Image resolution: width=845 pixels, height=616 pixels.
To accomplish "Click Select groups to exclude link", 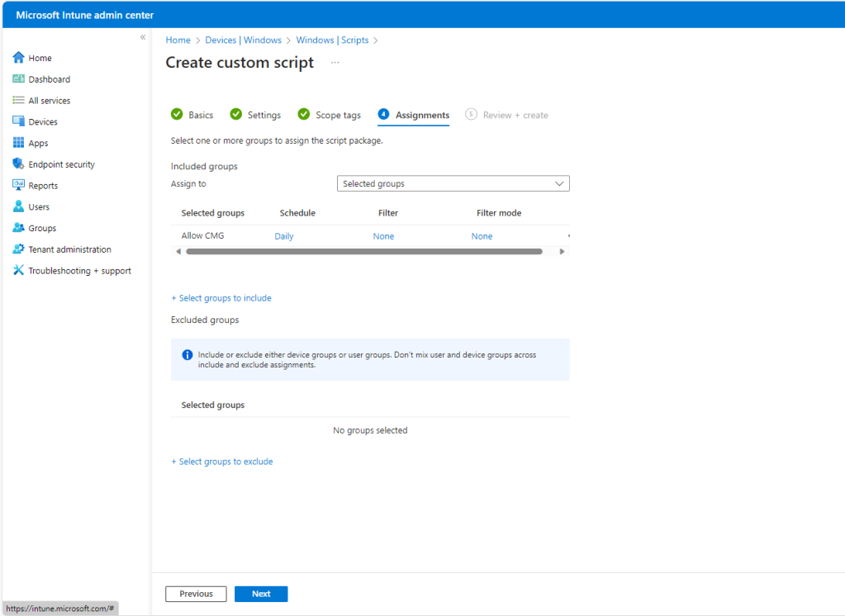I will tap(222, 462).
